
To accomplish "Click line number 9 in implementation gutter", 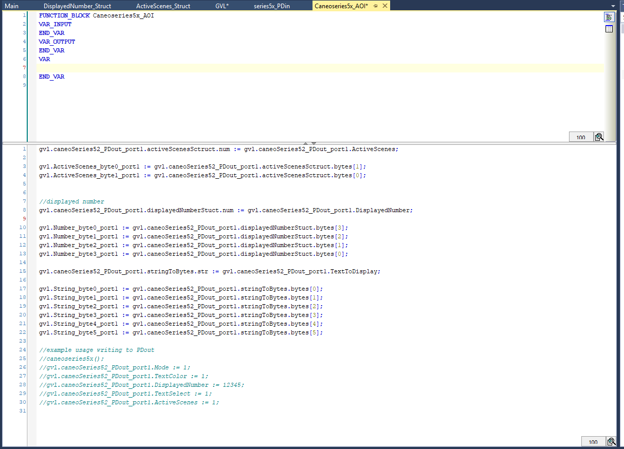I will coord(24,219).
